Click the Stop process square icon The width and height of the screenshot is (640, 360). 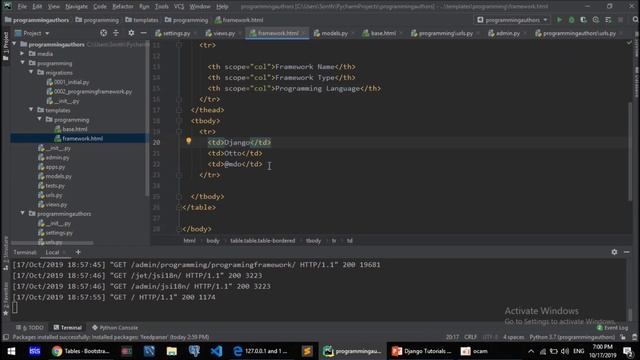620,20
